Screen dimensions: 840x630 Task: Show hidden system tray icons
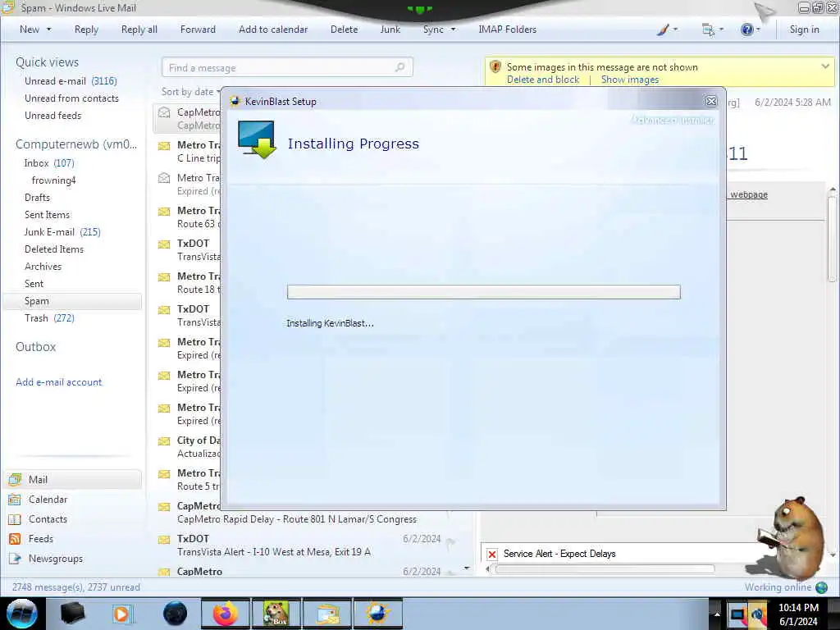(x=717, y=614)
